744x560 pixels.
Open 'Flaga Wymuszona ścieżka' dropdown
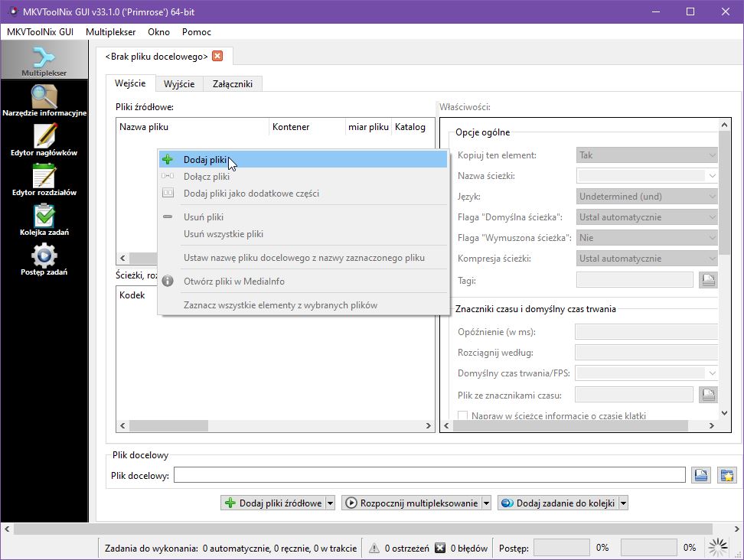click(647, 238)
